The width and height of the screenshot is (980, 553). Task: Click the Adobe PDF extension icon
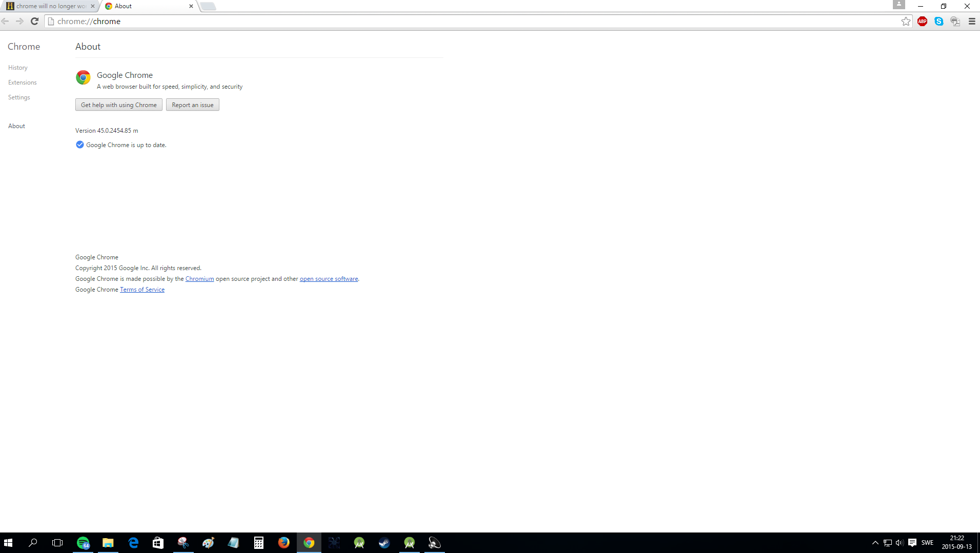point(955,21)
